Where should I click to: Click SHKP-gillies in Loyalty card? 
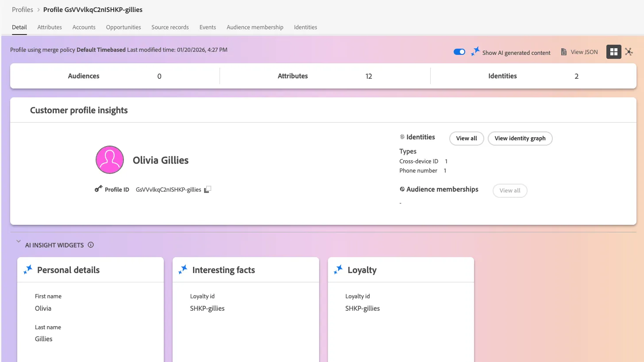362,308
